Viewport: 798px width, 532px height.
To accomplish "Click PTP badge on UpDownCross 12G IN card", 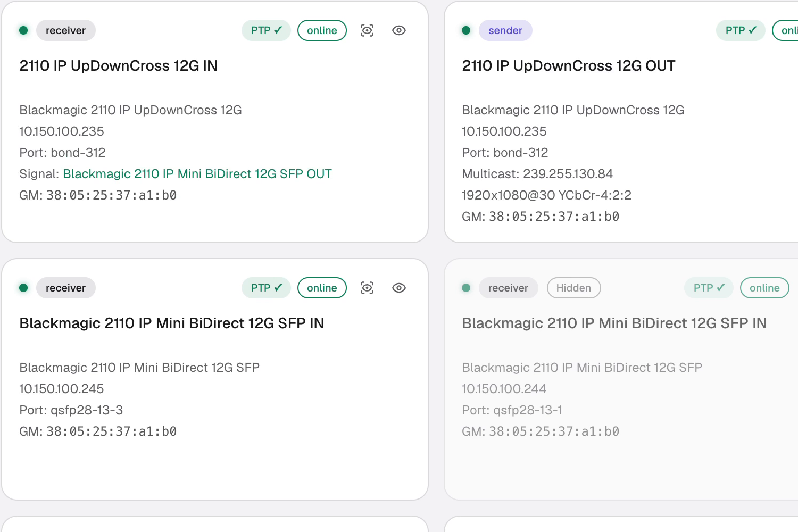I will [x=267, y=30].
